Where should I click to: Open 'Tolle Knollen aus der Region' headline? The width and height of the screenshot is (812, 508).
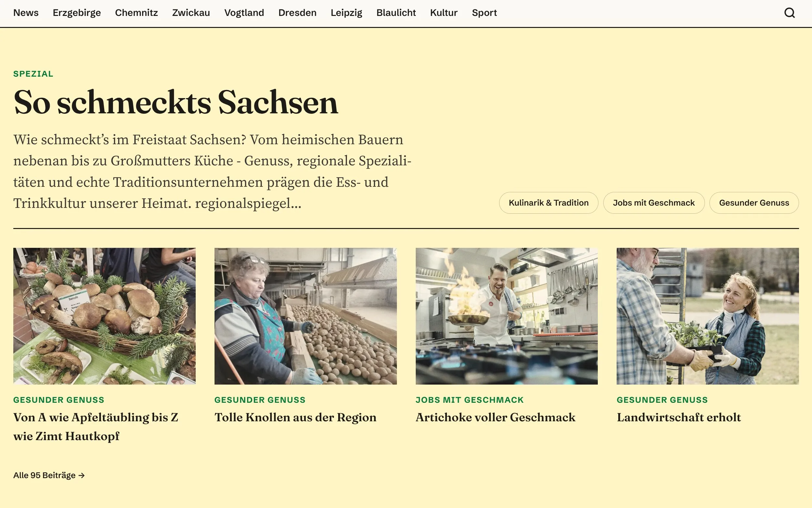[295, 417]
